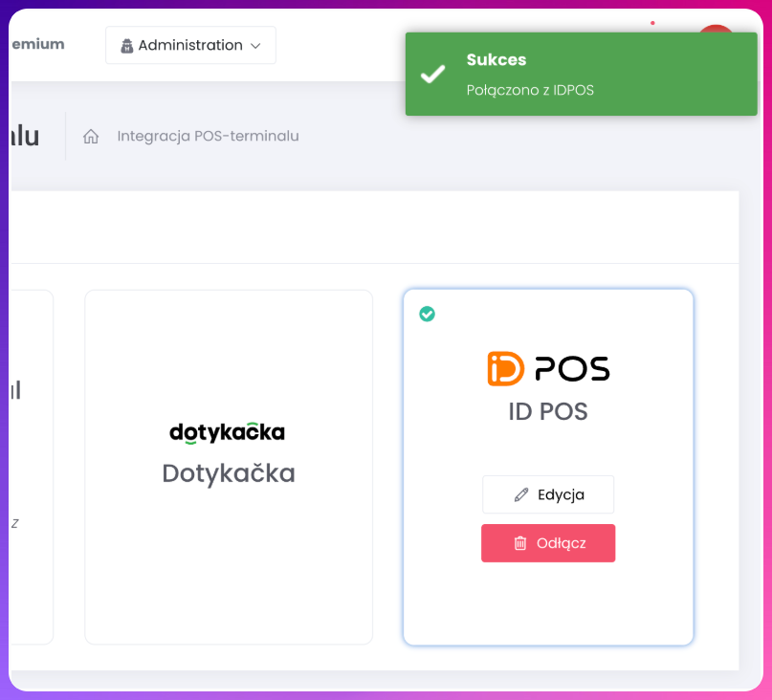Image resolution: width=772 pixels, height=700 pixels.
Task: Select the Dotykačka logo
Action: pyautogui.click(x=228, y=431)
